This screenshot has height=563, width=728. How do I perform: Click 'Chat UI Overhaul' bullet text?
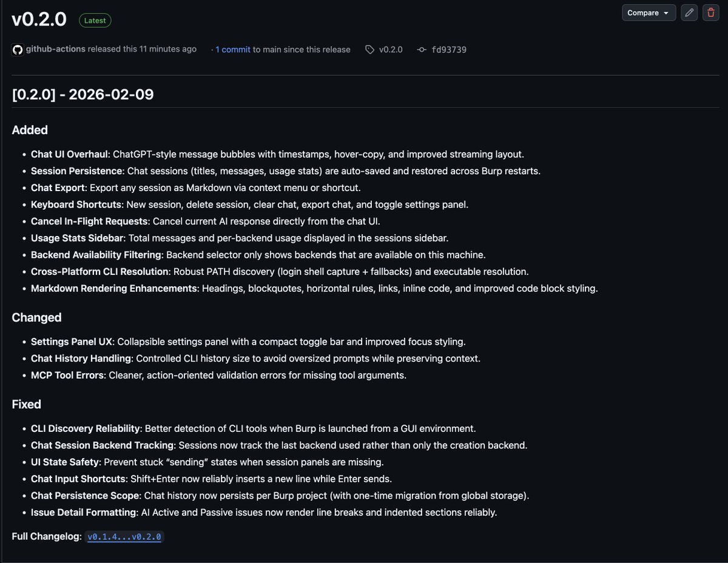(69, 154)
